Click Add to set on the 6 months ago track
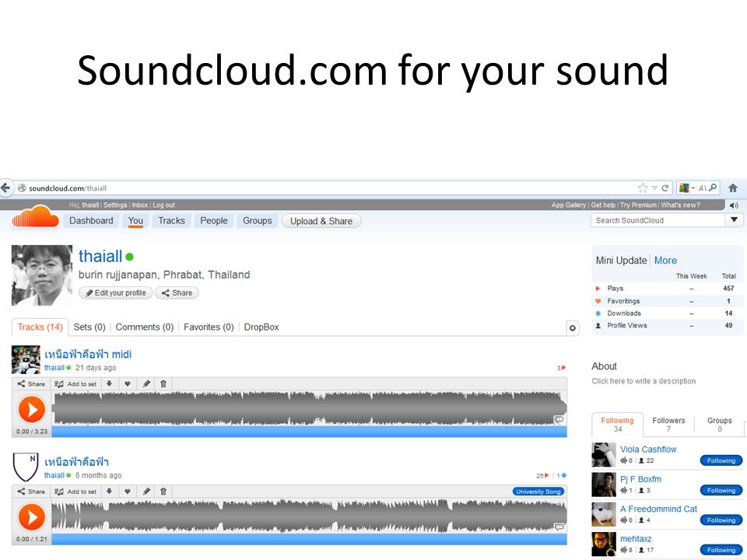This screenshot has height=560, width=747. click(75, 492)
